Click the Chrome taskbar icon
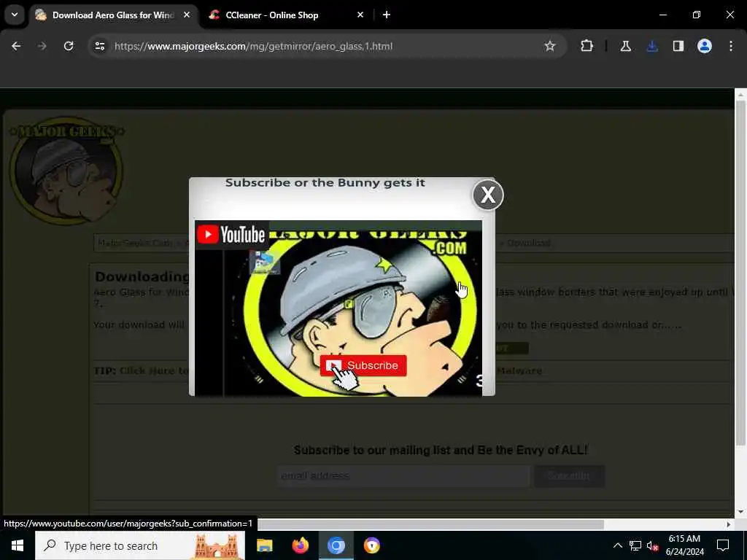This screenshot has height=560, width=747. pyautogui.click(x=336, y=545)
